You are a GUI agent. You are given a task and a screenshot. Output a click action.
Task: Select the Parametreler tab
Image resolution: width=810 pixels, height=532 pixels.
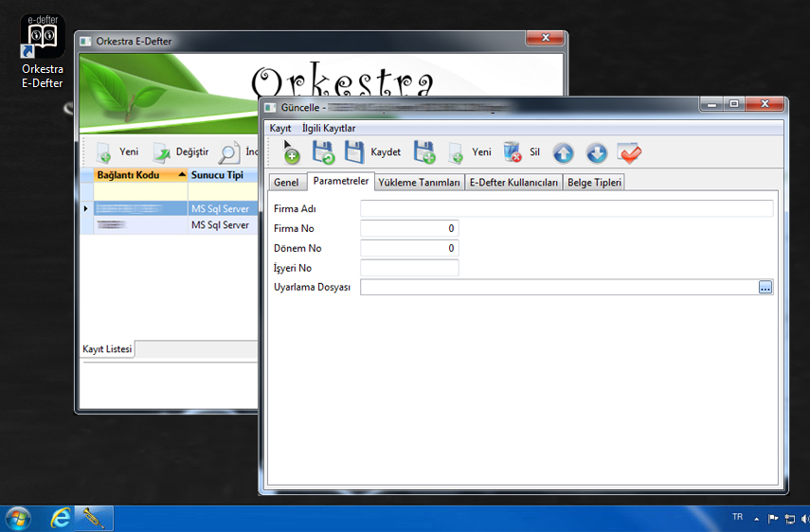341,181
